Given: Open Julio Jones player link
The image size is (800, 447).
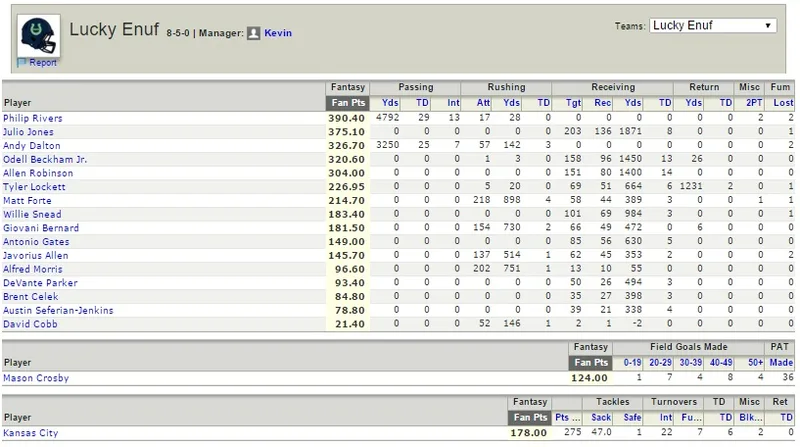Looking at the screenshot, I should pos(28,132).
